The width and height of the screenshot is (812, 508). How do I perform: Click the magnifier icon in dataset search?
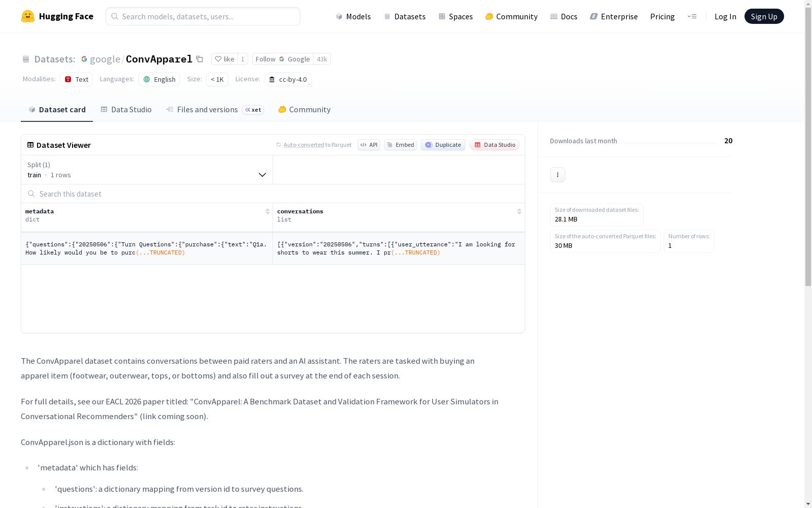tap(31, 194)
